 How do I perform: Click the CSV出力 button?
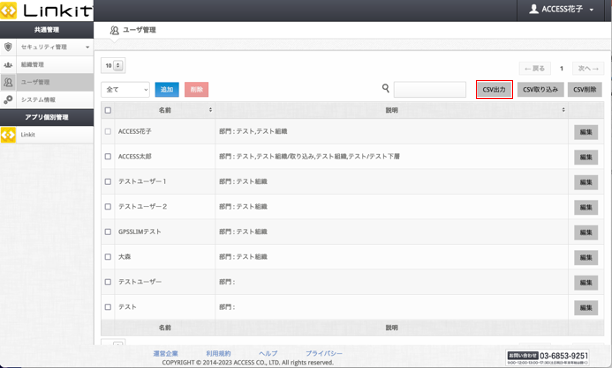494,89
